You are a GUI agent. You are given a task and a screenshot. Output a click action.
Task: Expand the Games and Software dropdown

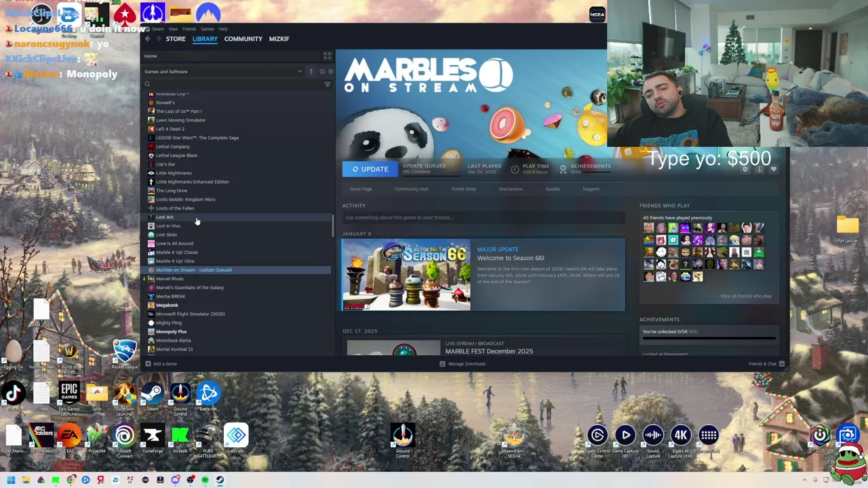coord(223,71)
